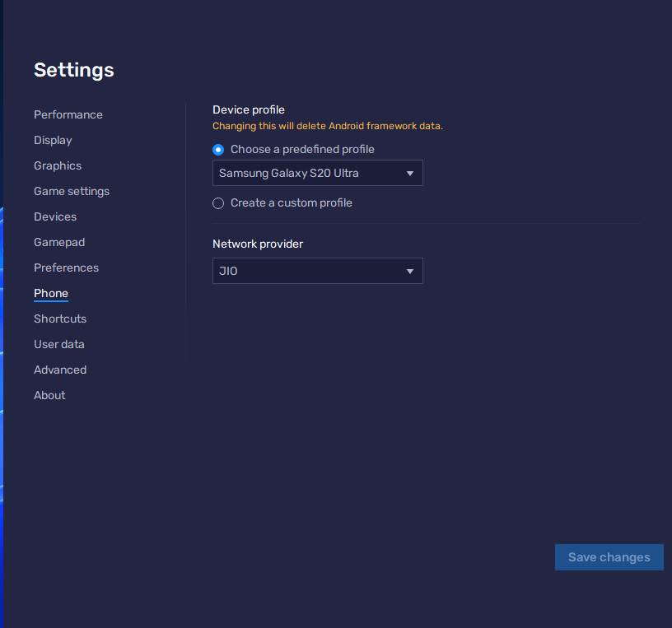Go to User data settings
The width and height of the screenshot is (672, 628).
pos(59,344)
